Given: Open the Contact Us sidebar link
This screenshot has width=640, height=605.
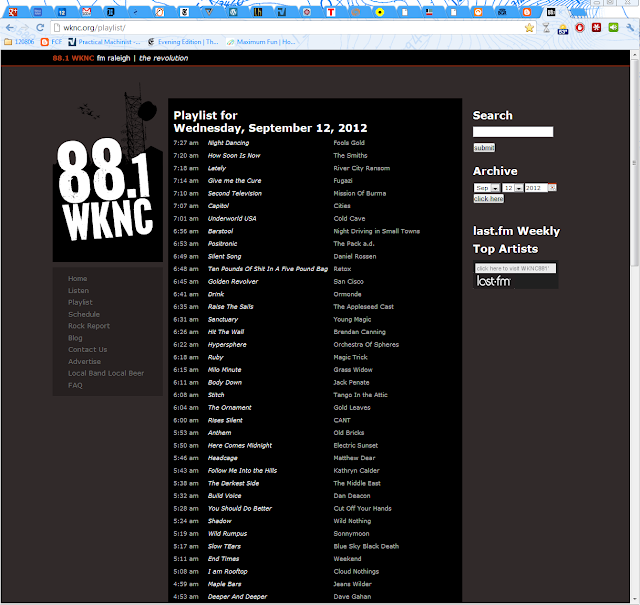Looking at the screenshot, I should click(x=87, y=349).
